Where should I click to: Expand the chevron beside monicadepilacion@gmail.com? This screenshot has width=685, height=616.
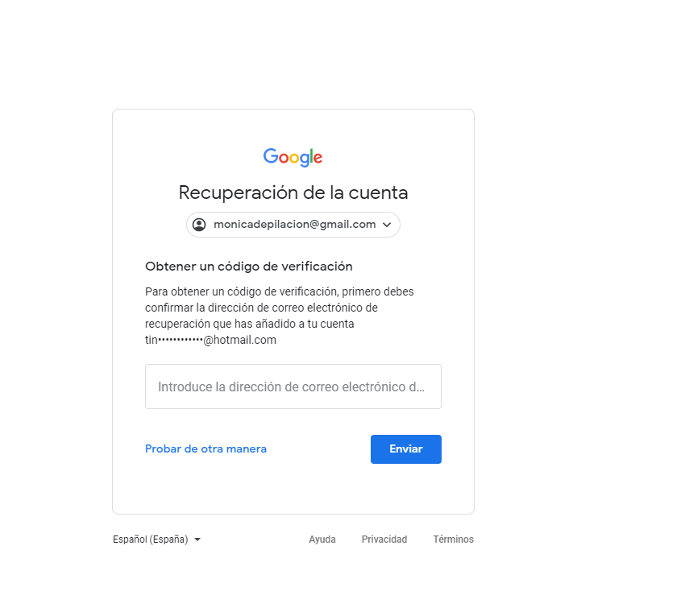pos(387,225)
